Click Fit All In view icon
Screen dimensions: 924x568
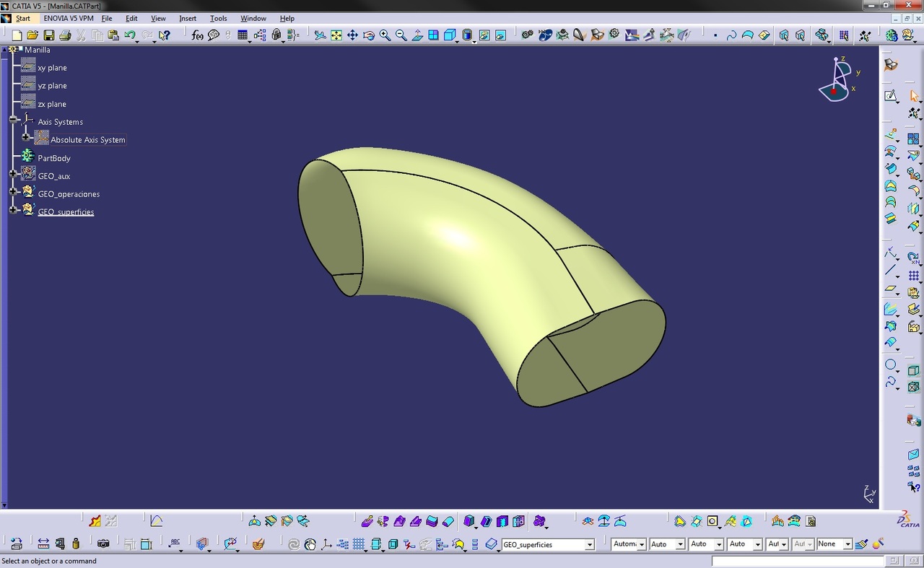[336, 35]
